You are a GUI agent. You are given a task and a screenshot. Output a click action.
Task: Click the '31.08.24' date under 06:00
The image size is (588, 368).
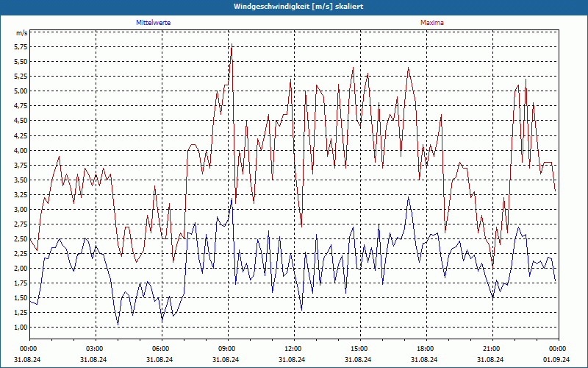point(159,360)
